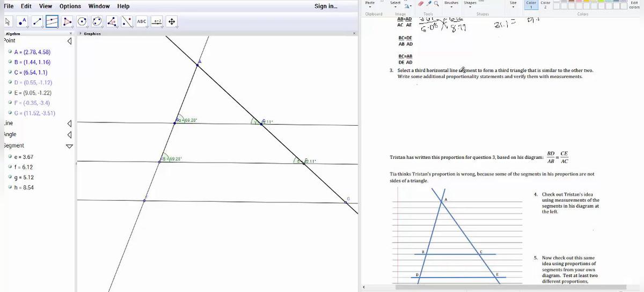Select the Parallel line tool
The height and width of the screenshot is (292, 644).
point(52,21)
